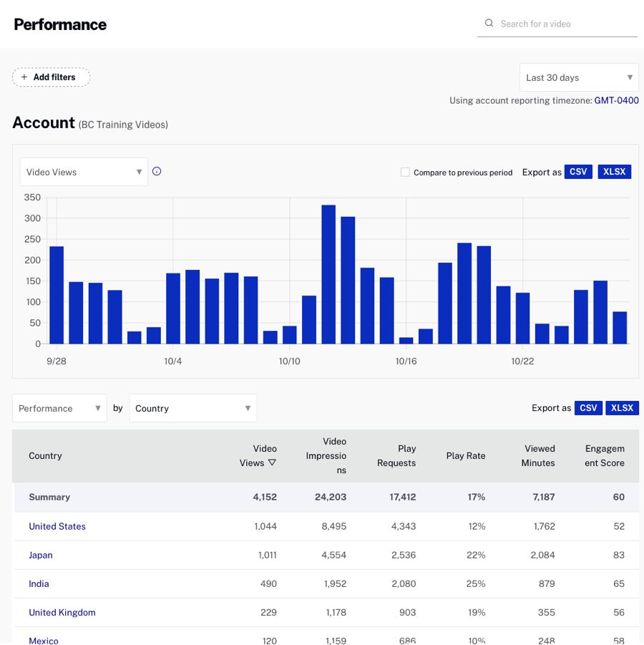Export chart data as CSV
Image resolution: width=644 pixels, height=645 pixels.
click(578, 171)
